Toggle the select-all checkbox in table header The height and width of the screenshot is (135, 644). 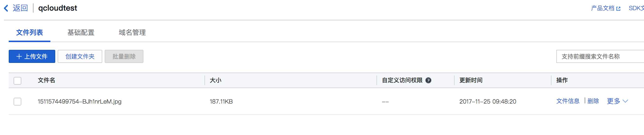pyautogui.click(x=17, y=81)
